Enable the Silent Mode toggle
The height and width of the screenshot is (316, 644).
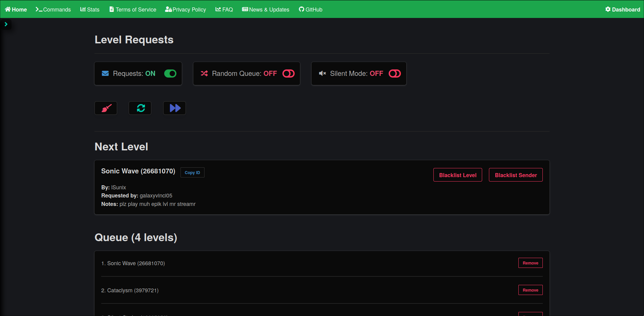(x=394, y=73)
